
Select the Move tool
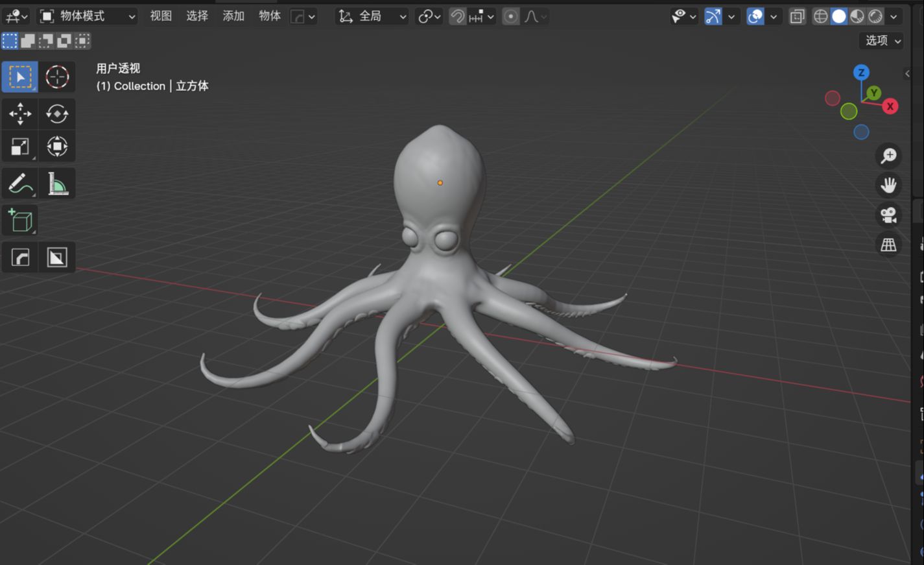(x=20, y=114)
